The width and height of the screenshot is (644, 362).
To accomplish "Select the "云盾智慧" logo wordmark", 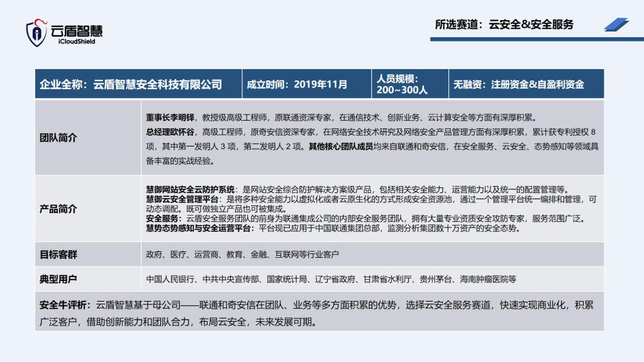I will (x=77, y=31).
